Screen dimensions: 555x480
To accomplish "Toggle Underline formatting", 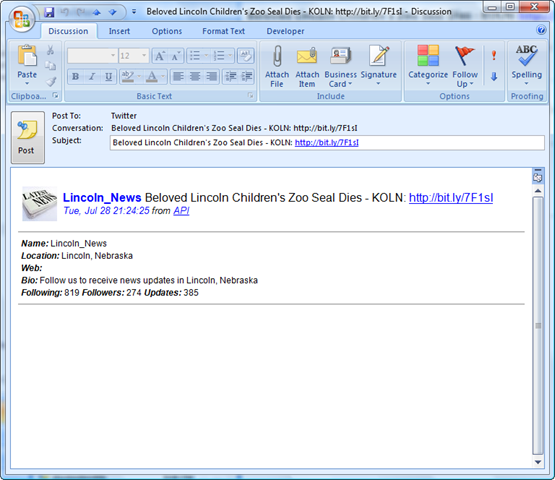I will 109,76.
